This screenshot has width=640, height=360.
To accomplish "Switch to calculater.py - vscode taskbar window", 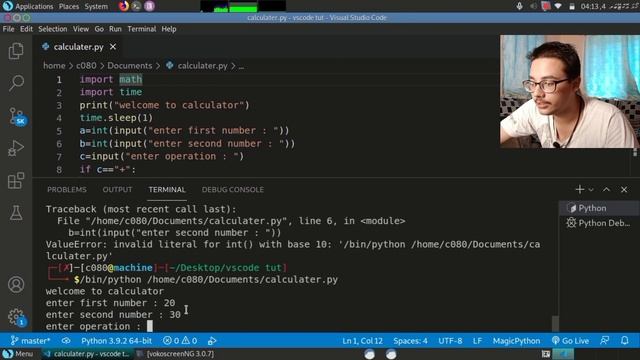I will (x=87, y=354).
